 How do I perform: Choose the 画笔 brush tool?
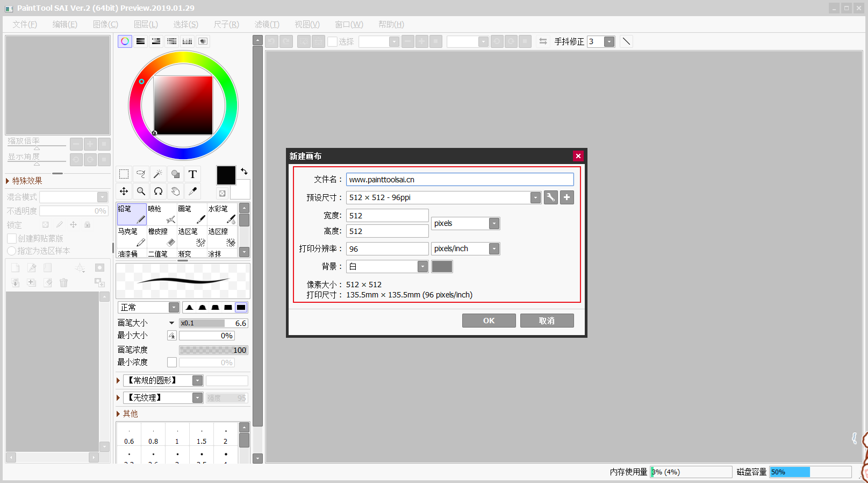pyautogui.click(x=192, y=214)
